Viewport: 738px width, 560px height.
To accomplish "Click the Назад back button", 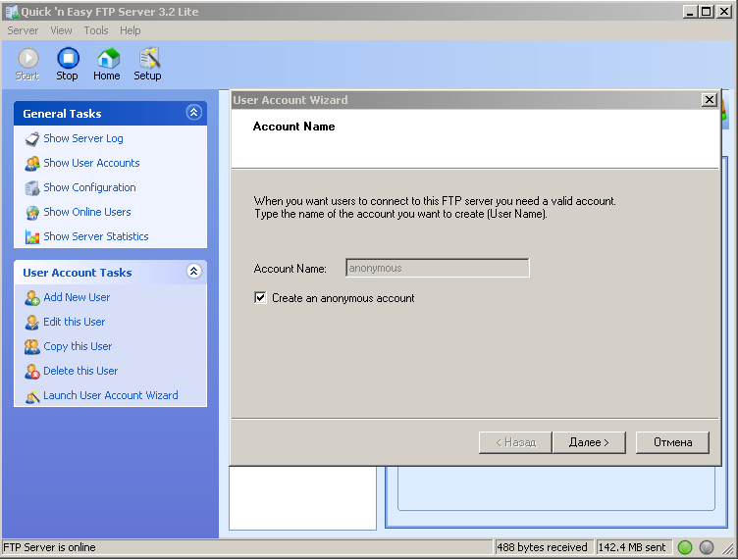I will [x=515, y=442].
